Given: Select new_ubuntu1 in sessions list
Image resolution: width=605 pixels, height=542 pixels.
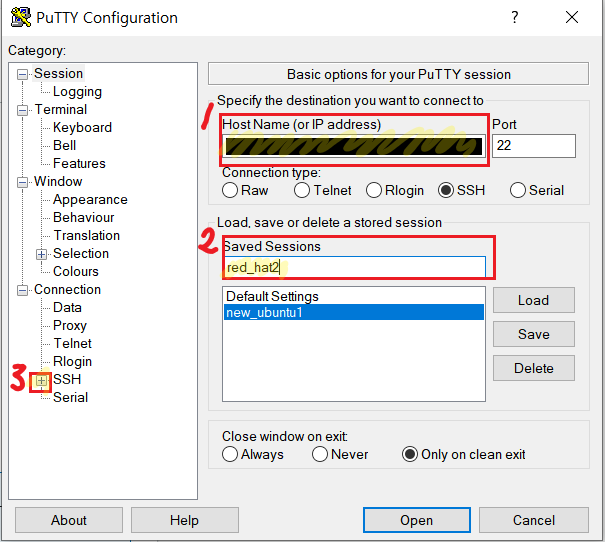Looking at the screenshot, I should point(353,312).
